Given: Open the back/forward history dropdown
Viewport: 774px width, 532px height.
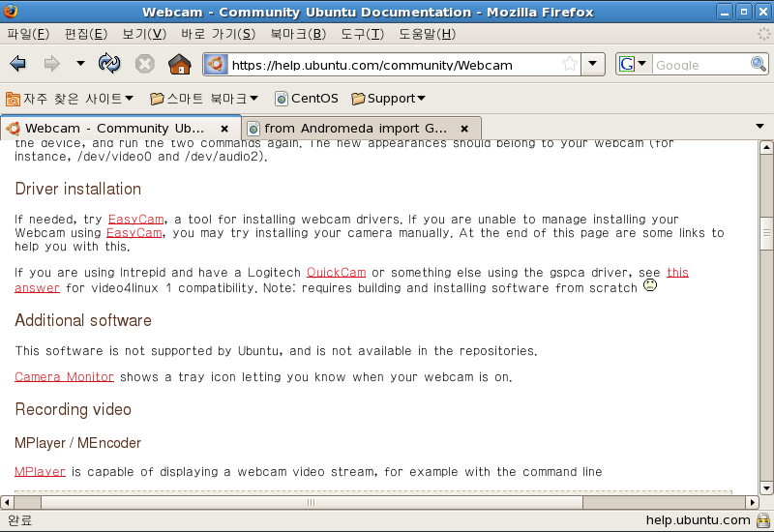Looking at the screenshot, I should (x=80, y=63).
